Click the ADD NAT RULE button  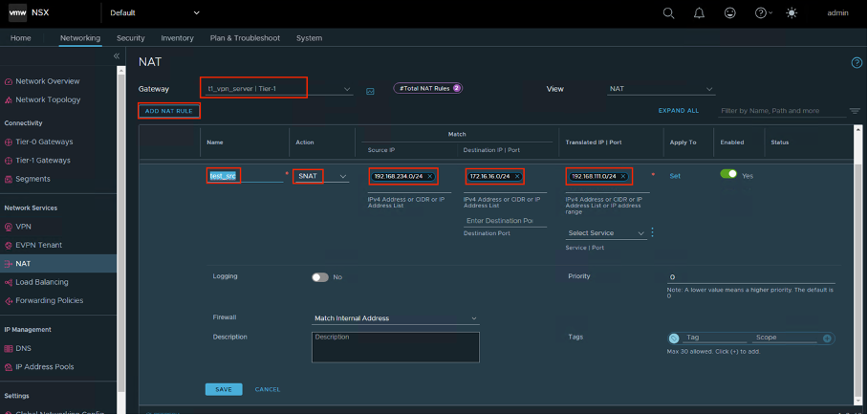click(168, 111)
